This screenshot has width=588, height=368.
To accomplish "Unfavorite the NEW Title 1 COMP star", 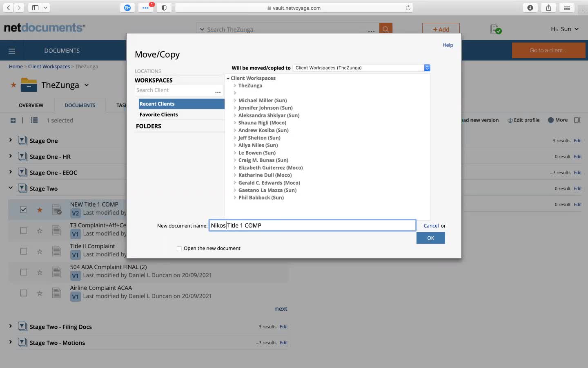I will [x=40, y=210].
